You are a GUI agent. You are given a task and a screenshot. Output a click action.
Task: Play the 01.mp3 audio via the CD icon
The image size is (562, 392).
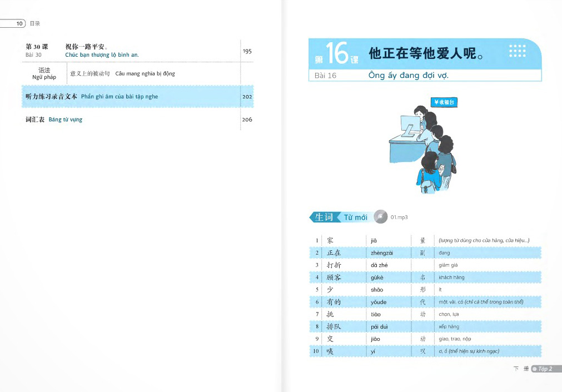[x=380, y=217]
